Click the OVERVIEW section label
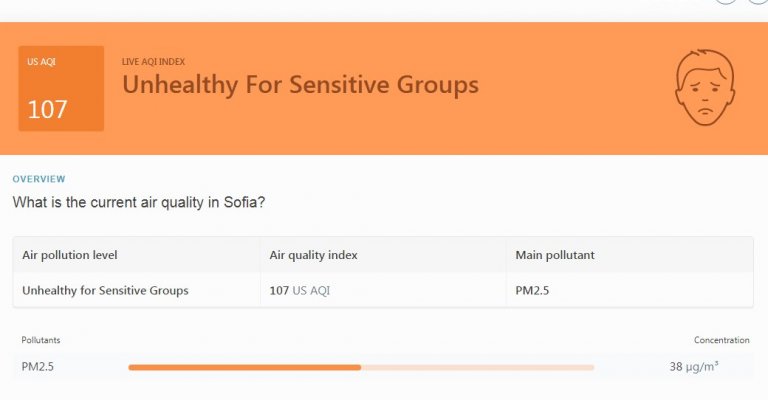This screenshot has width=768, height=400. [x=39, y=179]
